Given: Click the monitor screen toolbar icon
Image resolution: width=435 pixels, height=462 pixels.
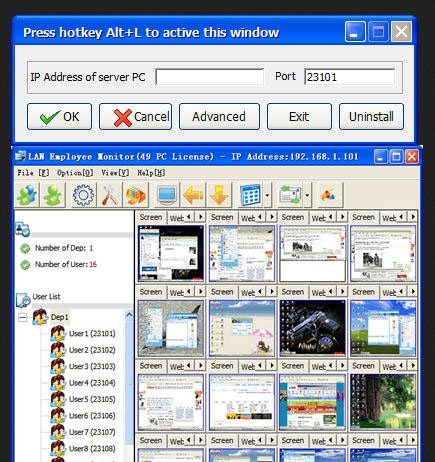Looking at the screenshot, I should click(167, 195).
